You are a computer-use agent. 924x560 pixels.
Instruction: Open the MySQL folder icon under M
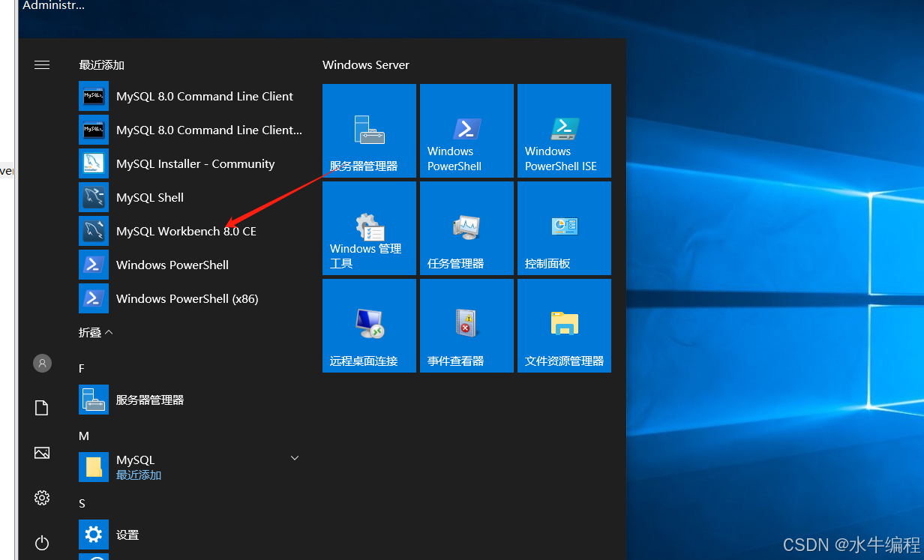[94, 467]
